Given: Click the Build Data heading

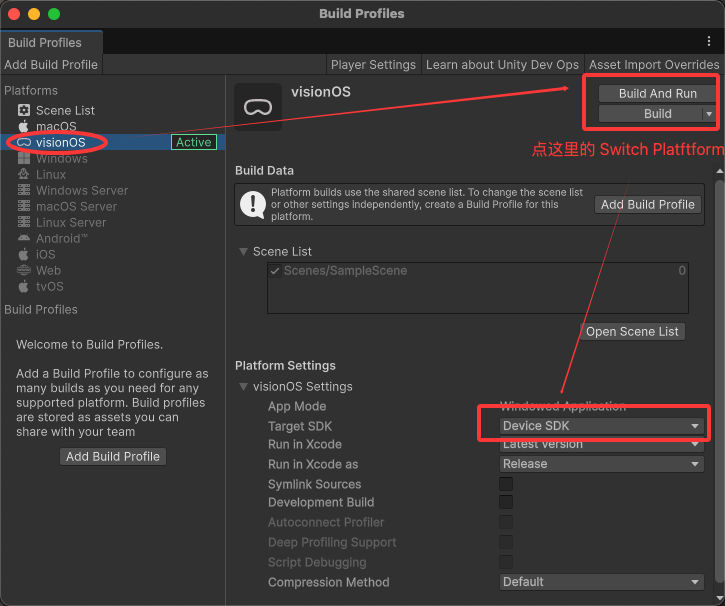Looking at the screenshot, I should [x=264, y=171].
